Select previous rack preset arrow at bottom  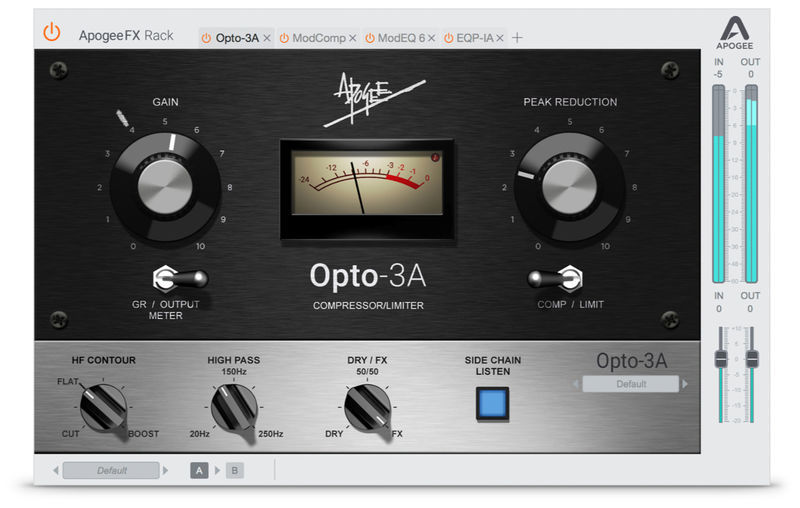coord(56,470)
